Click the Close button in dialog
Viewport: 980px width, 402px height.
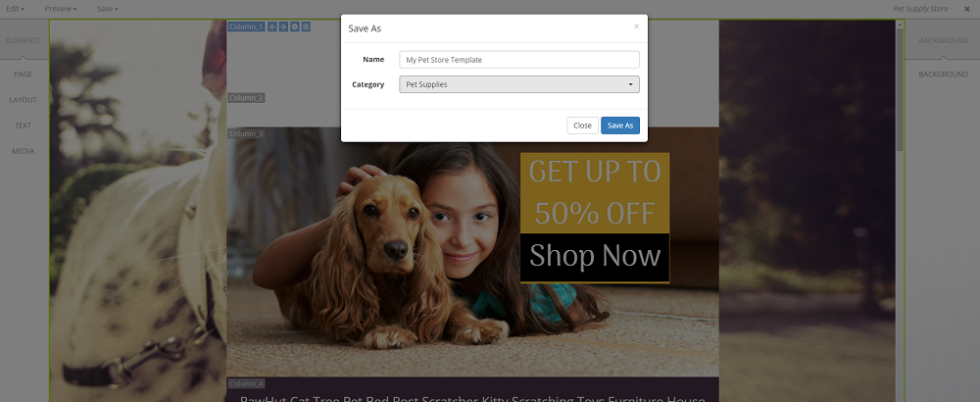(x=582, y=126)
